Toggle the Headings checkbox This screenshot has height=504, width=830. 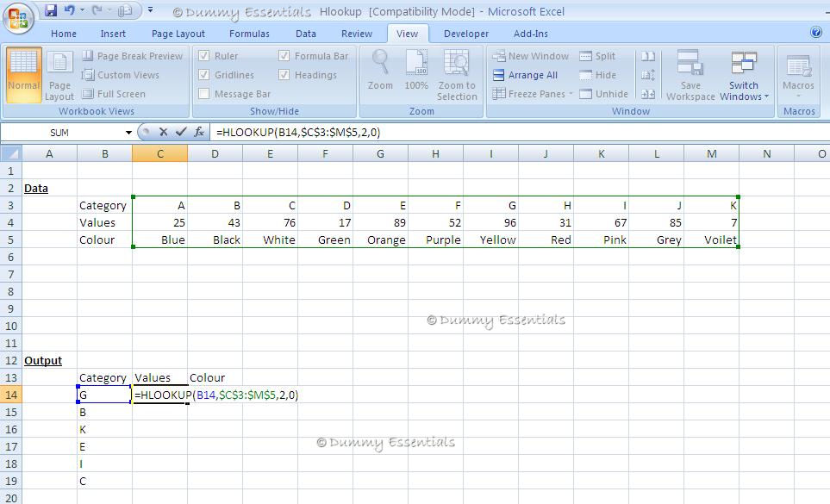pyautogui.click(x=284, y=75)
